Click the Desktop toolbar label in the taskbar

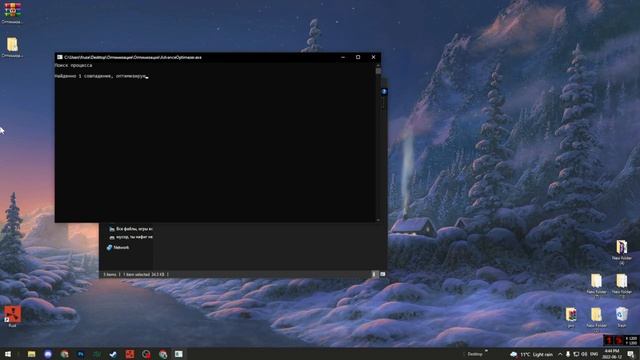pyautogui.click(x=475, y=354)
